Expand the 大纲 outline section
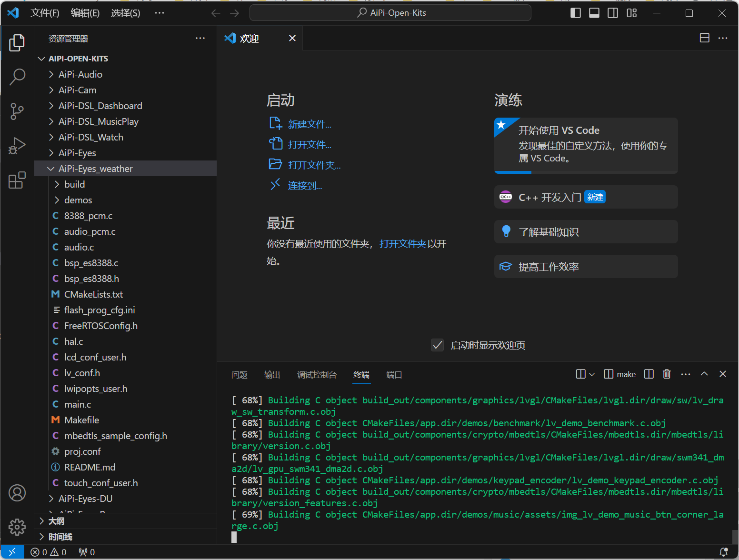 (126, 521)
